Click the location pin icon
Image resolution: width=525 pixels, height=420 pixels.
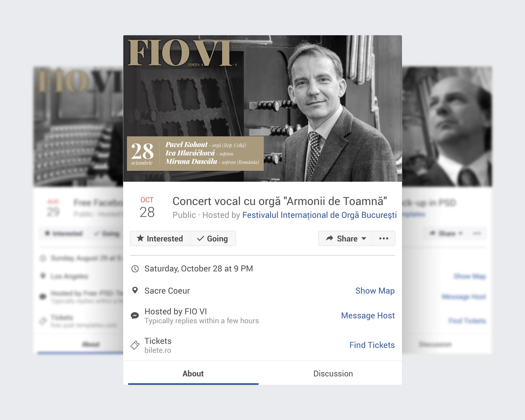click(x=135, y=290)
